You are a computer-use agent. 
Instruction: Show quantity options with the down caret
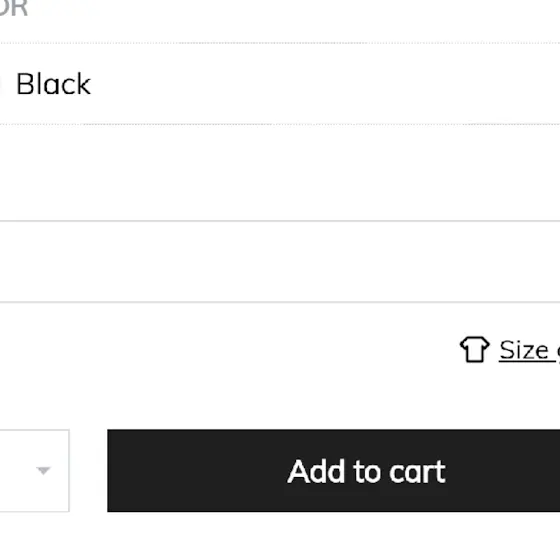[x=44, y=471]
